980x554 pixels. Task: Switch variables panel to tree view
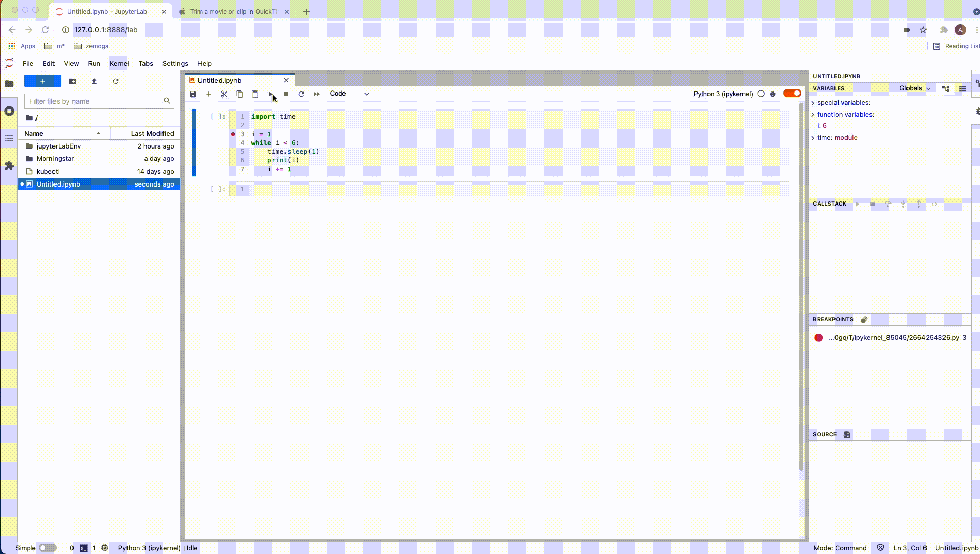point(946,88)
